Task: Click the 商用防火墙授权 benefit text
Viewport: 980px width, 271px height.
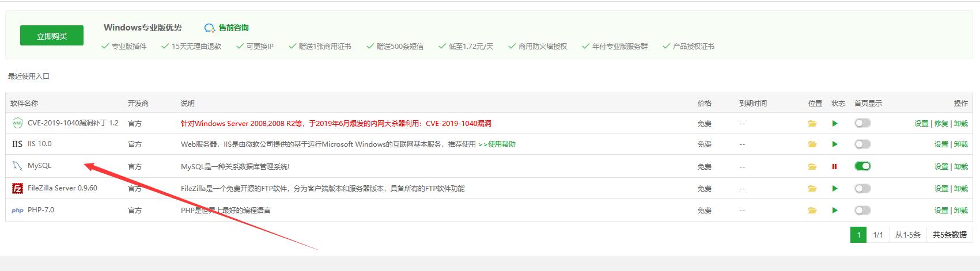Action: [543, 47]
